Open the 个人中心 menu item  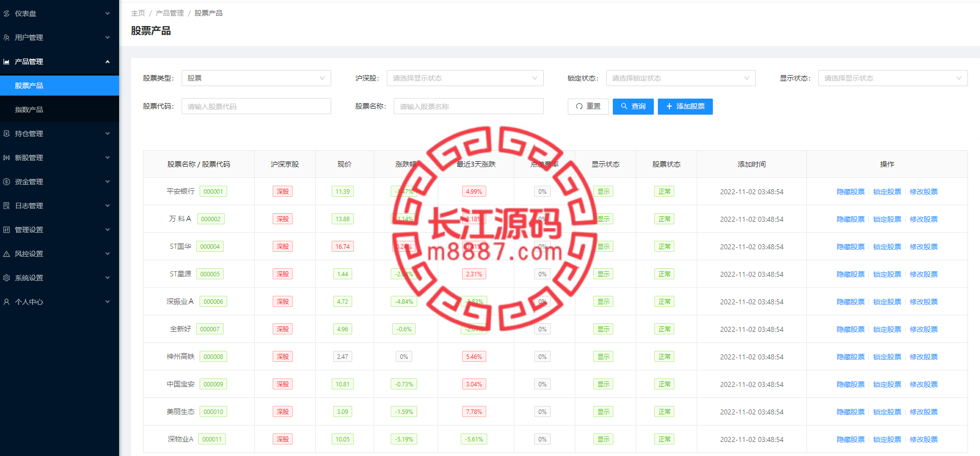click(60, 302)
